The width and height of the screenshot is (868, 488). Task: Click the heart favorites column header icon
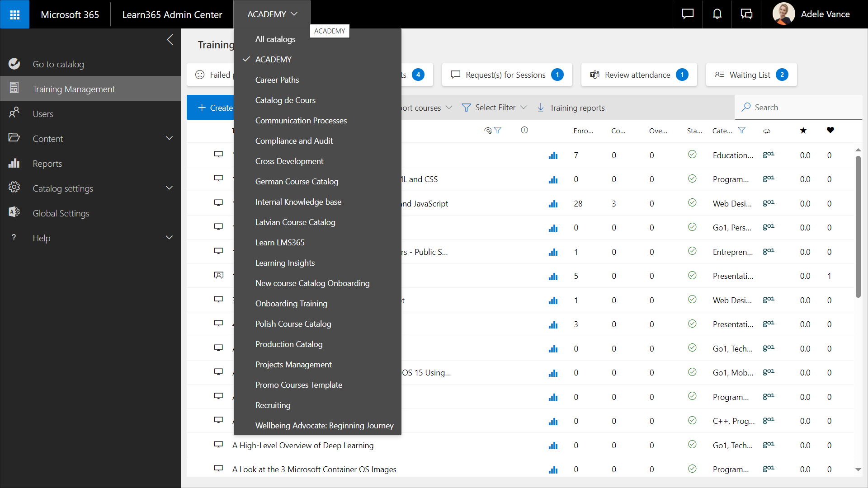pyautogui.click(x=830, y=131)
